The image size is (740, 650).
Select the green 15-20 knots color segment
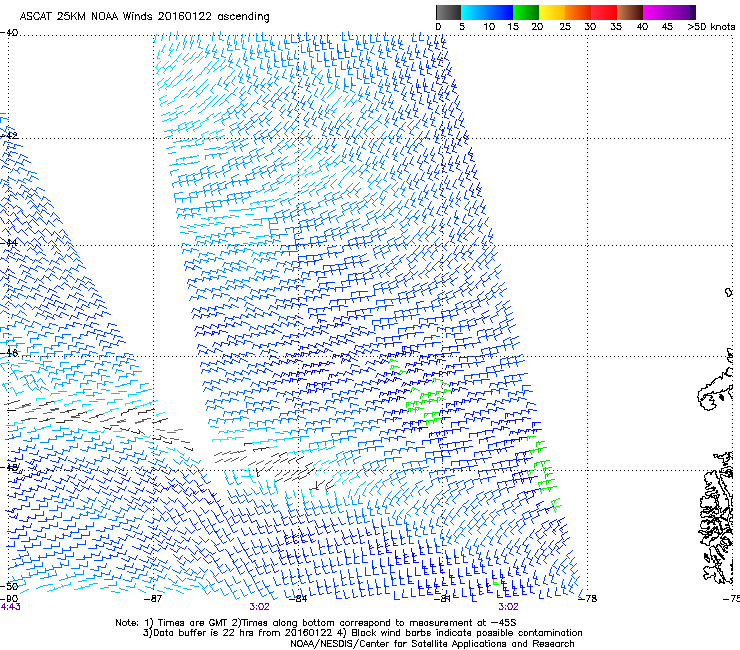(x=526, y=12)
